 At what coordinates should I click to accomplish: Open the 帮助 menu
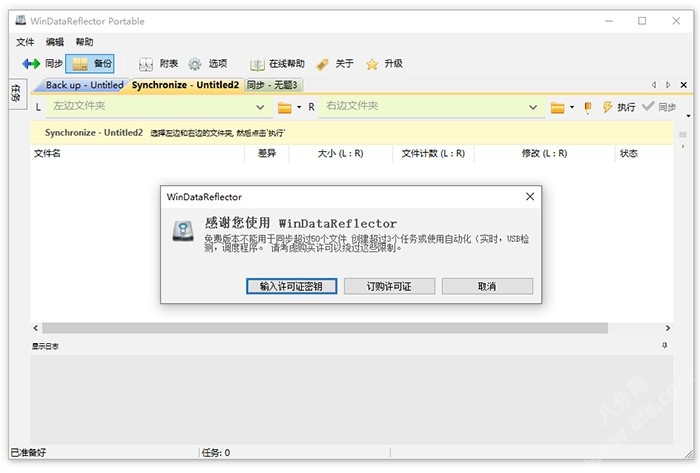coord(84,42)
